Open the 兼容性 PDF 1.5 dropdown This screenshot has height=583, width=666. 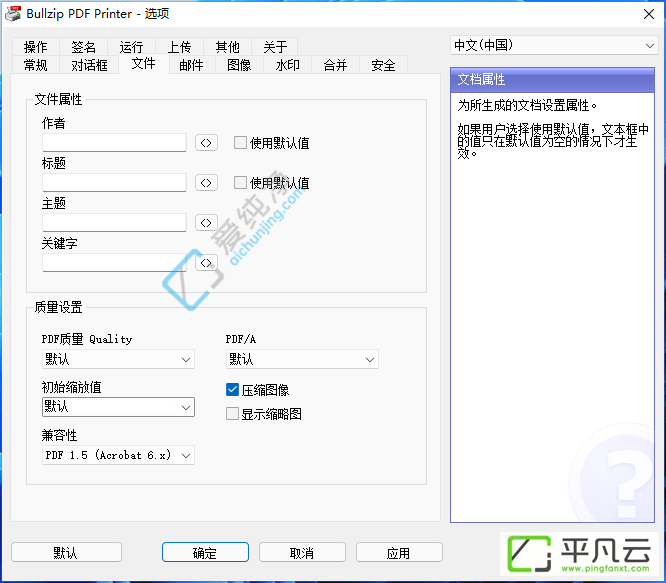[x=119, y=455]
